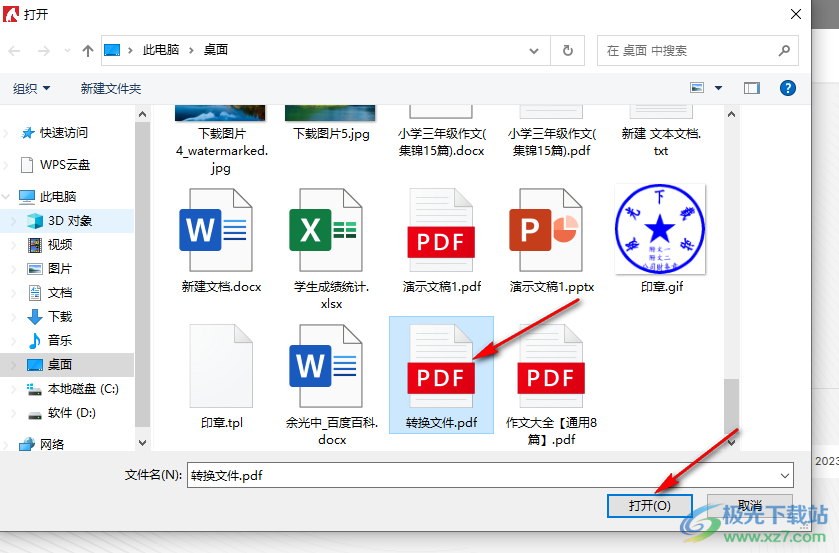Click 新建文件夹 in the toolbar
This screenshot has height=553, width=839.
111,88
